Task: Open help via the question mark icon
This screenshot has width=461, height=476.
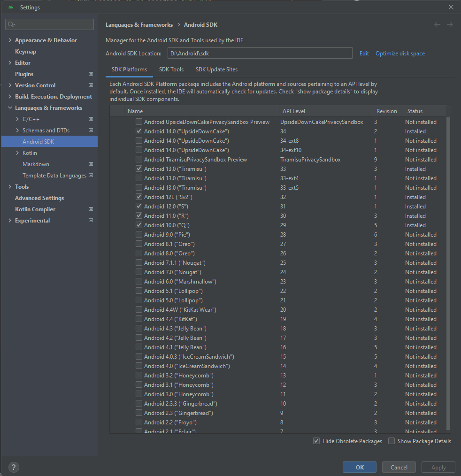Action: coord(14,467)
